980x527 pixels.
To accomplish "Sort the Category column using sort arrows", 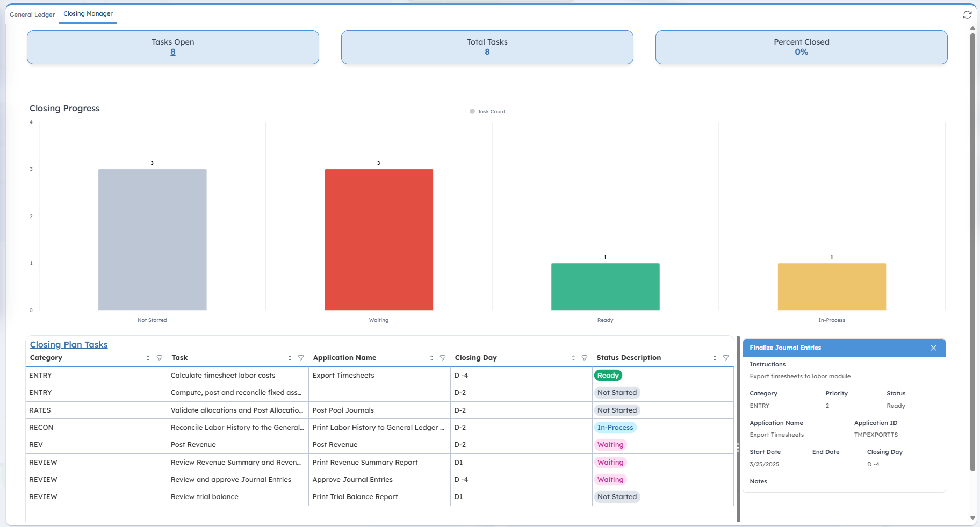I will (148, 358).
